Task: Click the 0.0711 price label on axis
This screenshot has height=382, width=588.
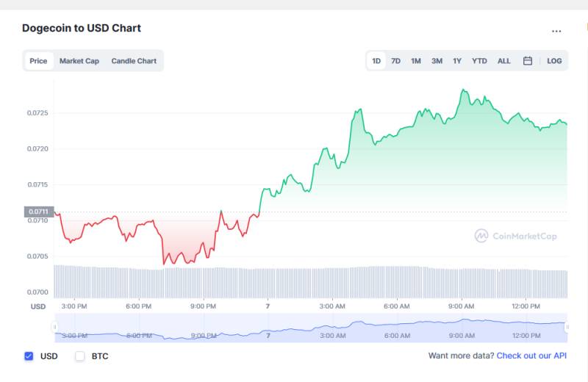Action: (x=39, y=212)
